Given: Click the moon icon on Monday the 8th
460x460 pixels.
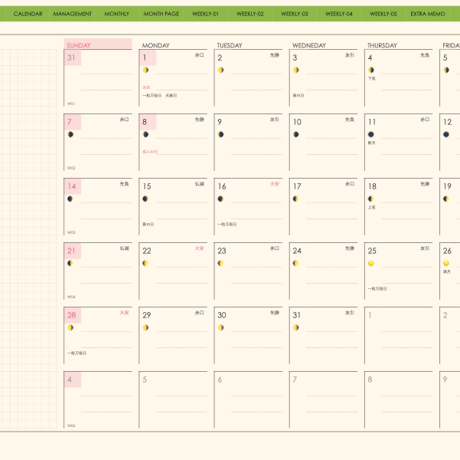Looking at the screenshot, I should [146, 134].
